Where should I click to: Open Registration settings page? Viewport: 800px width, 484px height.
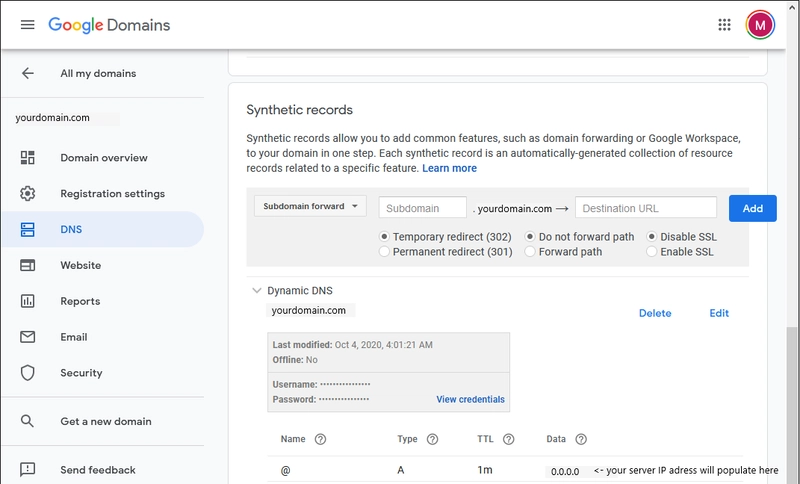coord(112,194)
